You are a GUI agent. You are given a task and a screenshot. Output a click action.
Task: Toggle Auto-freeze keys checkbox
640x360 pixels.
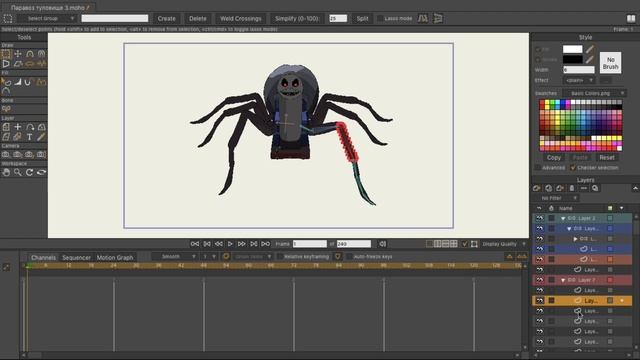tap(349, 257)
